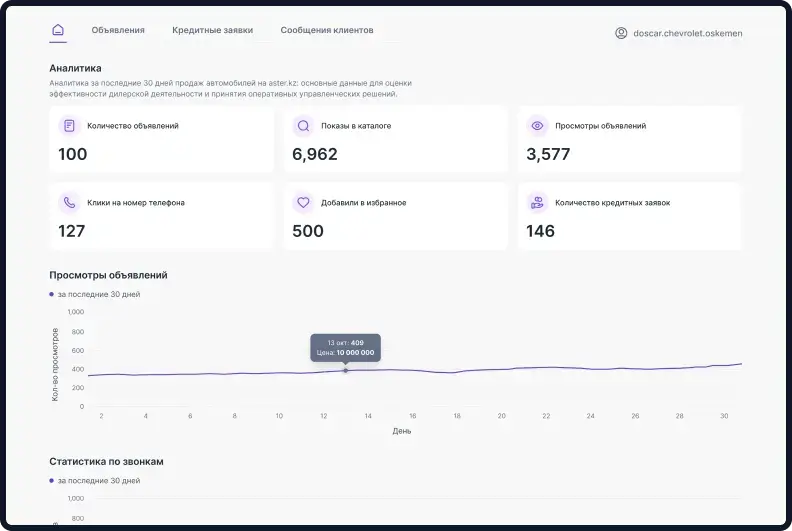Screen dimensions: 792x531
Task: Click the data point marker for 13 окт
Action: click(x=345, y=370)
